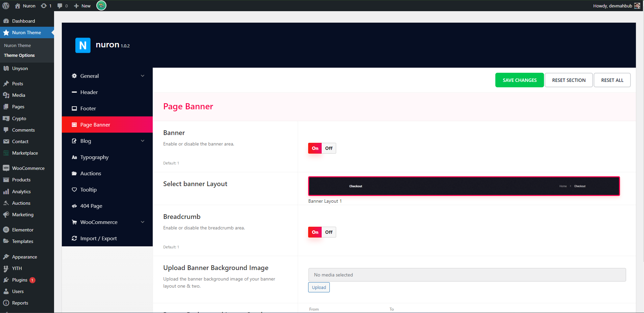644x313 pixels.
Task: Click the RESET ALL button
Action: [612, 80]
